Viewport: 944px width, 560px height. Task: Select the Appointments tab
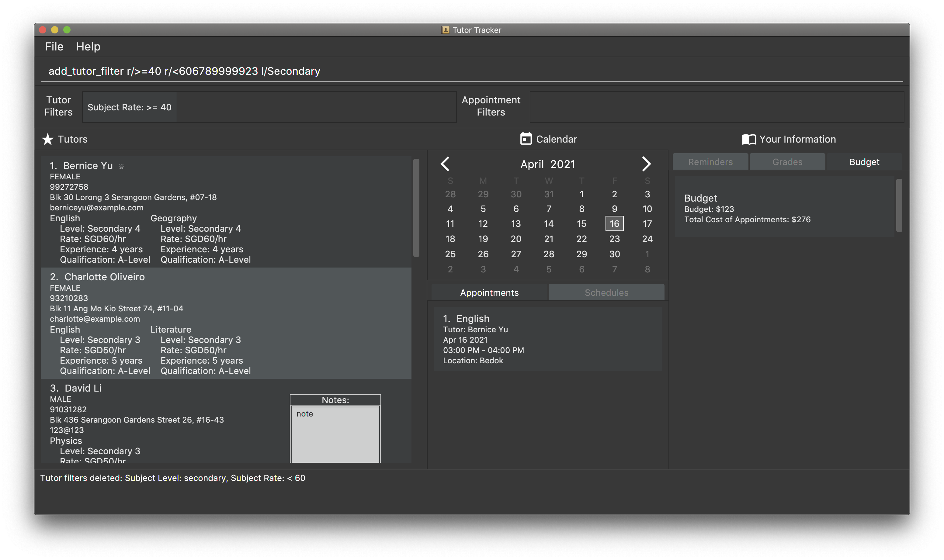click(489, 292)
